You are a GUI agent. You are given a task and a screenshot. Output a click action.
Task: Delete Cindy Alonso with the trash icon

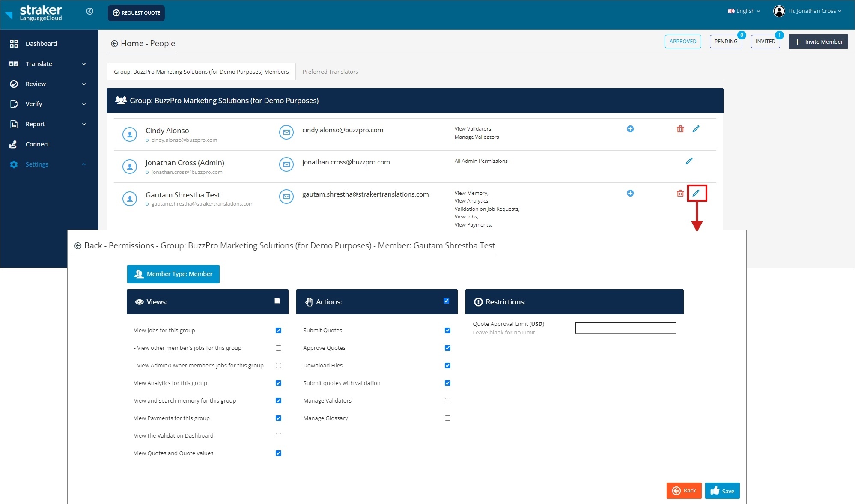tap(680, 129)
